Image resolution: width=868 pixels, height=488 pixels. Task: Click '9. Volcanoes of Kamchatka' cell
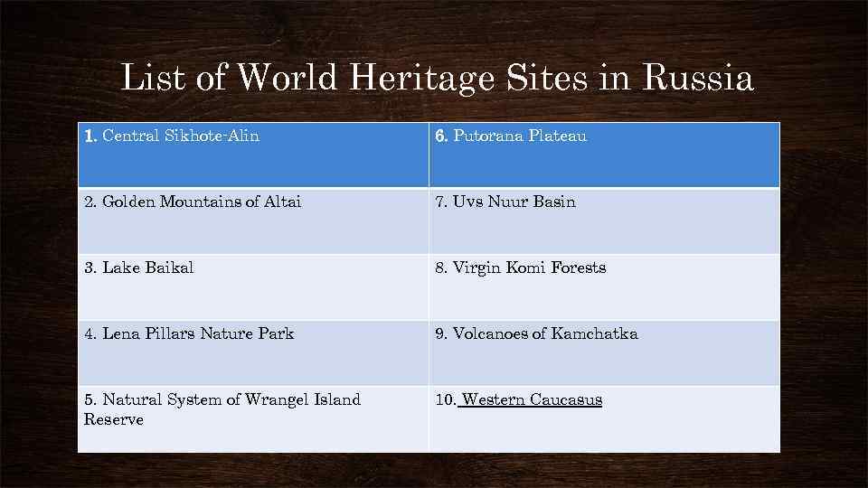pyautogui.click(x=605, y=352)
